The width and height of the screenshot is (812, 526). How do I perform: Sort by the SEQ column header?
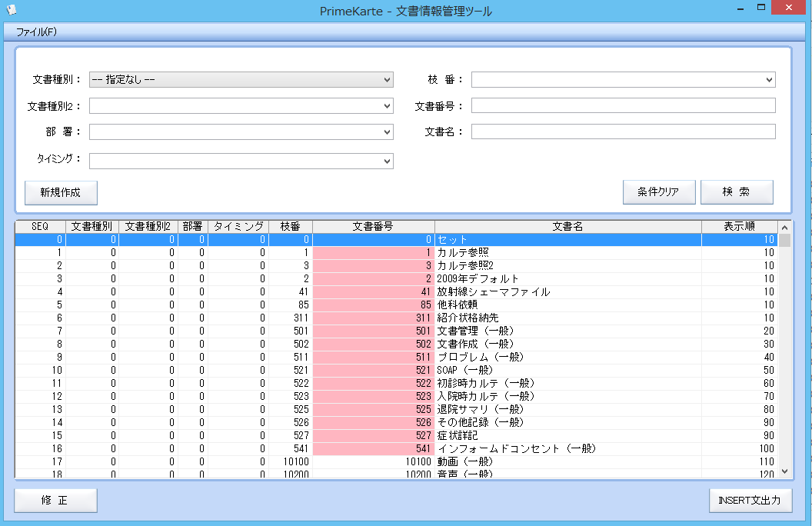coord(41,227)
